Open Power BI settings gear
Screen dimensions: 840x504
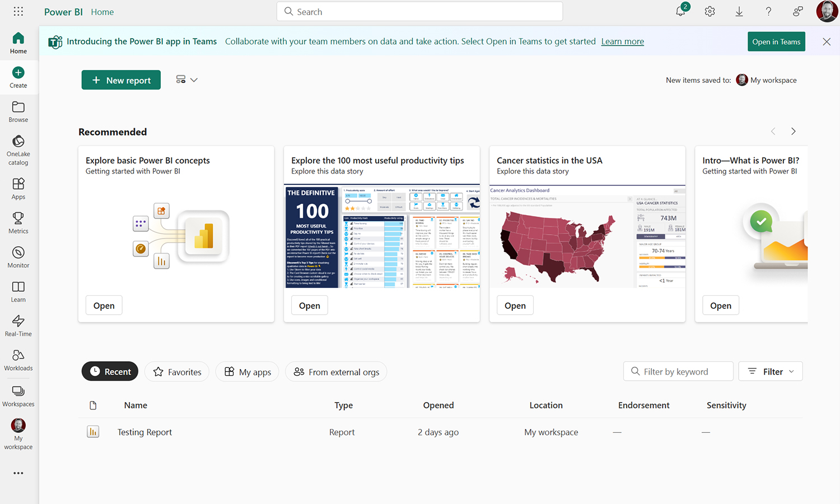(x=710, y=11)
